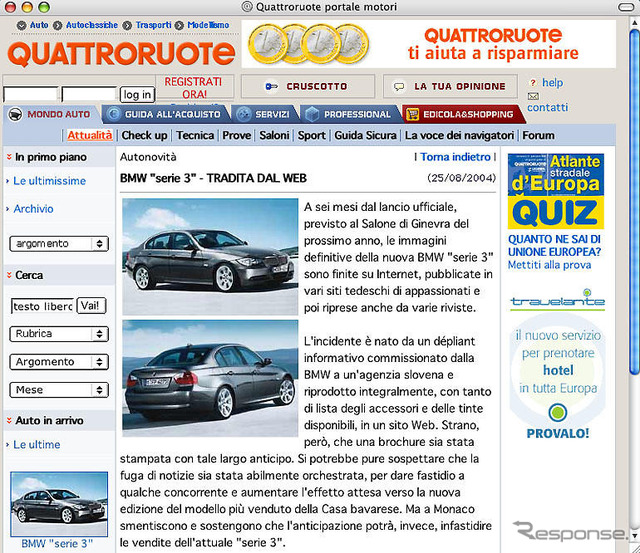Select Sport in the submenu
This screenshot has width=640, height=553.
click(311, 135)
